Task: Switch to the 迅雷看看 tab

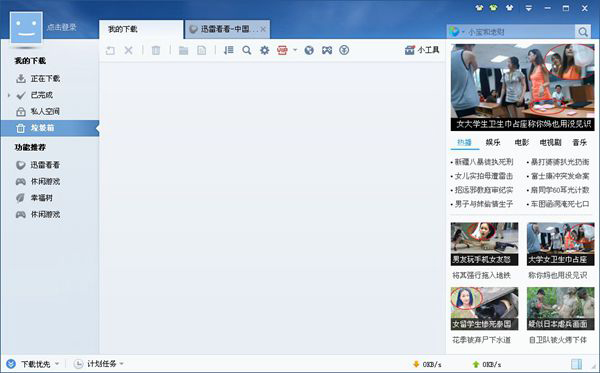Action: coord(227,29)
